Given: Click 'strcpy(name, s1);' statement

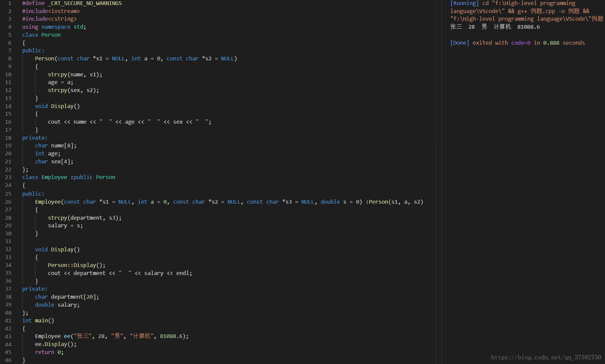Looking at the screenshot, I should [75, 74].
